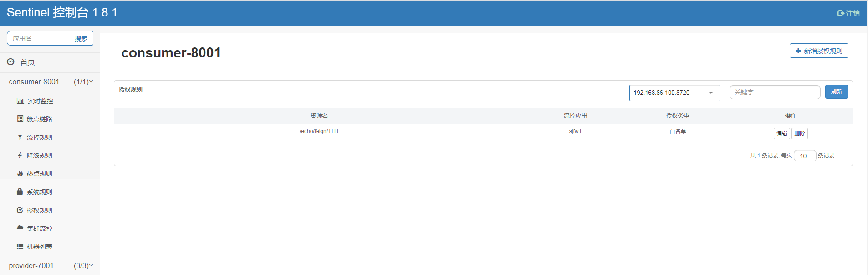Click the flame icon for 热点规则
Image resolution: width=868 pixels, height=275 pixels.
pos(20,173)
